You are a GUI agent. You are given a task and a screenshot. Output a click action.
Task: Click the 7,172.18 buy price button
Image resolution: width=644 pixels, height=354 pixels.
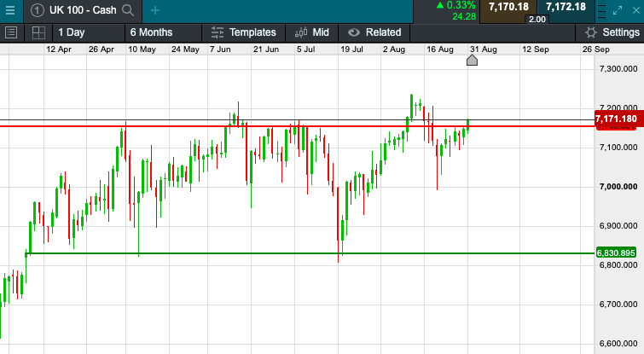pyautogui.click(x=566, y=8)
